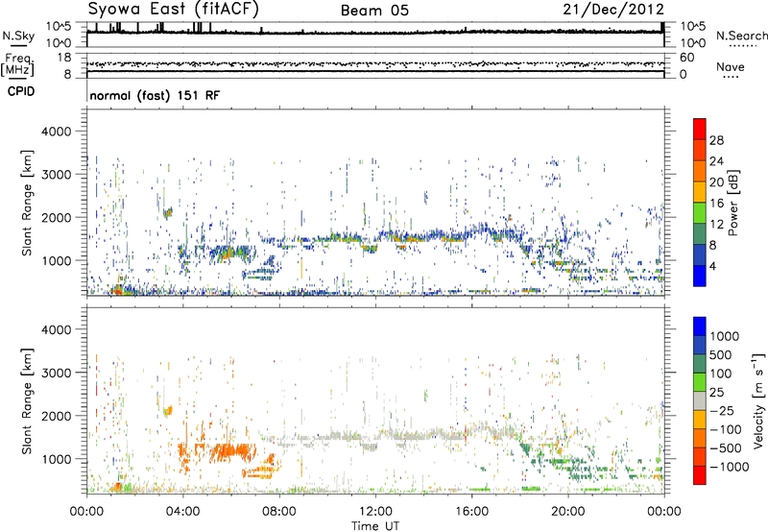This screenshot has height=532, width=768.
Task: Click the 'N.Sky' legend label
Action: coord(18,36)
